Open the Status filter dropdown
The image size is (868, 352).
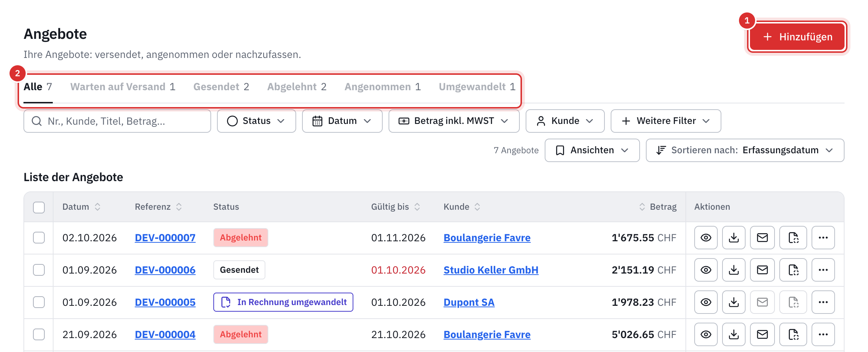click(256, 121)
